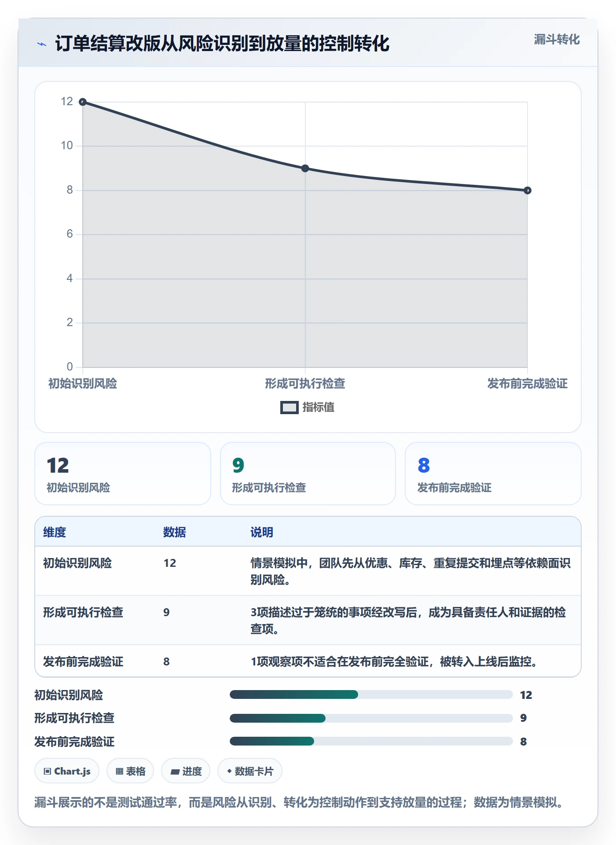
Task: Click the 形成可执行检查 table row name
Action: click(x=83, y=612)
